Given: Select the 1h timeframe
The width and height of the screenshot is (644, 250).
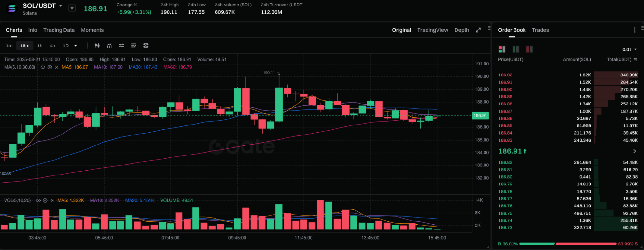Looking at the screenshot, I should [x=40, y=46].
